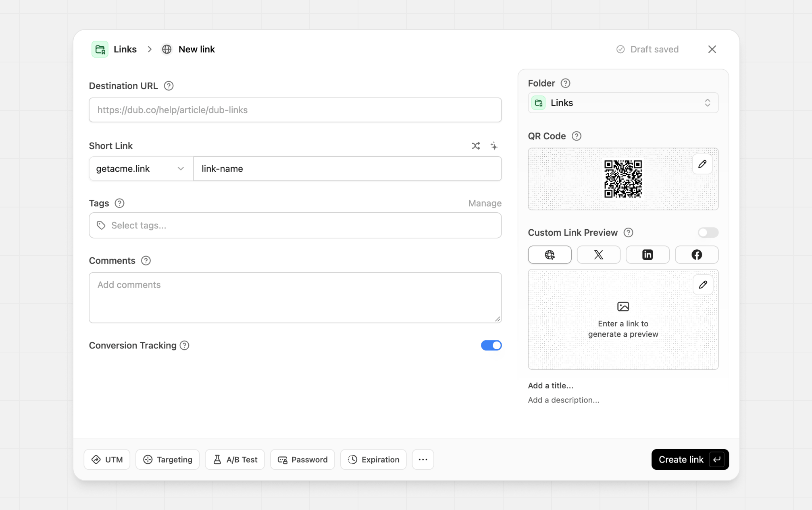The width and height of the screenshot is (812, 510).
Task: Click the Add a description field
Action: click(563, 400)
